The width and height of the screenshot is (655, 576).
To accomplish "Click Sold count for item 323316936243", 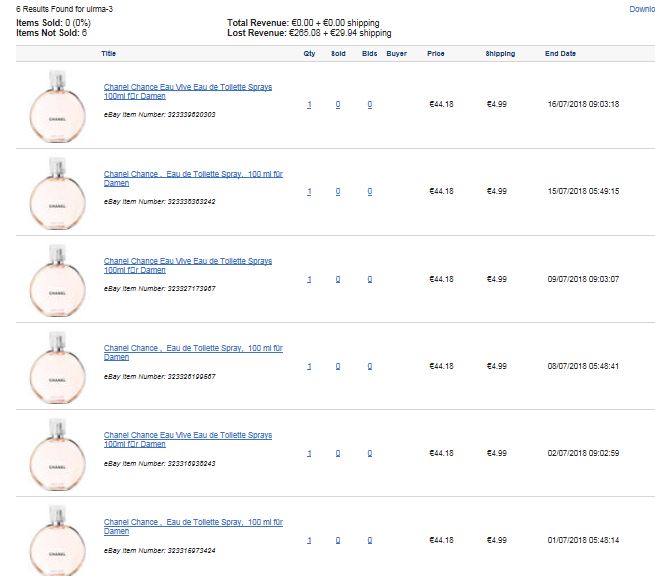I will 338,453.
